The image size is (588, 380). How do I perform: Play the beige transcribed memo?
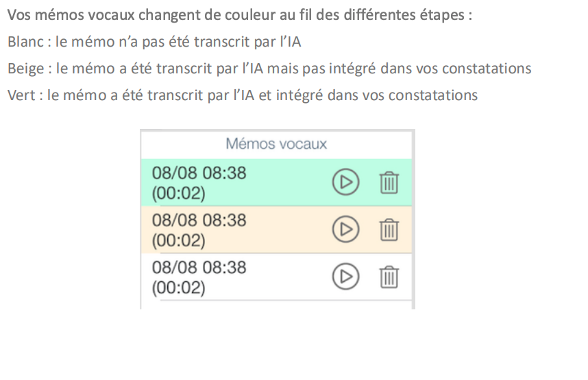[x=345, y=229]
